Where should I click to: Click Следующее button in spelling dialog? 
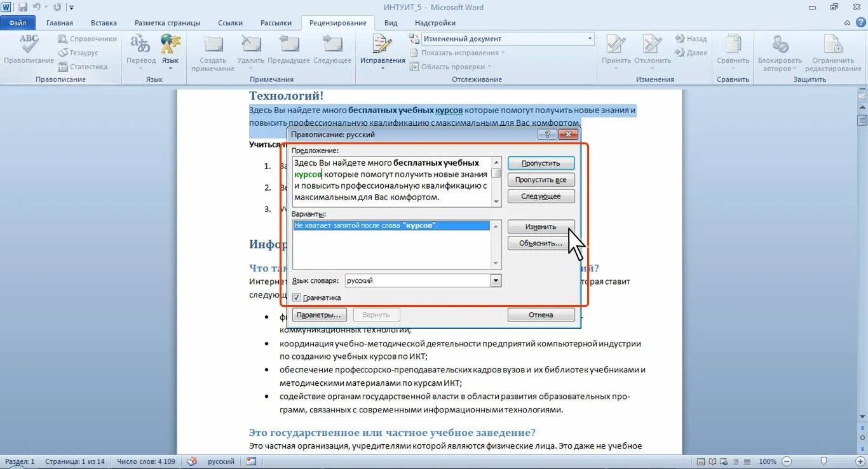[541, 196]
